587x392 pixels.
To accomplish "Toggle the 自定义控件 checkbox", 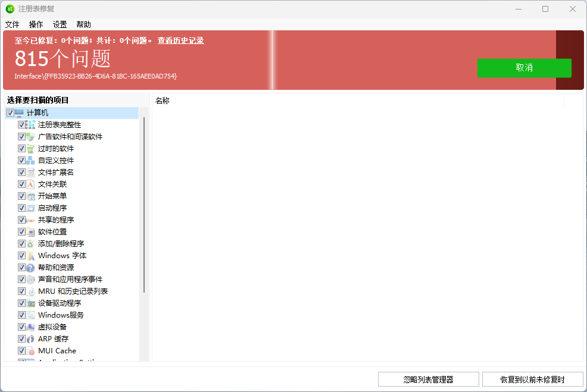I will [21, 161].
